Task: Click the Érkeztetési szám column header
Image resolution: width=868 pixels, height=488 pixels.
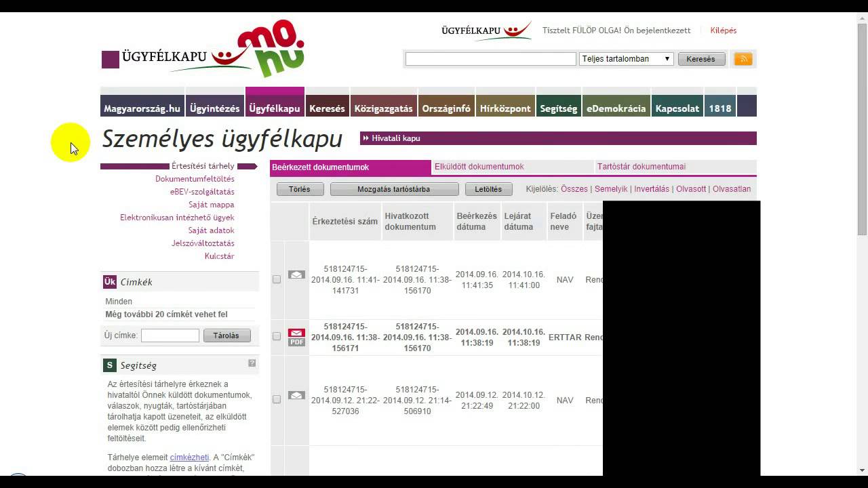Action: (345, 222)
